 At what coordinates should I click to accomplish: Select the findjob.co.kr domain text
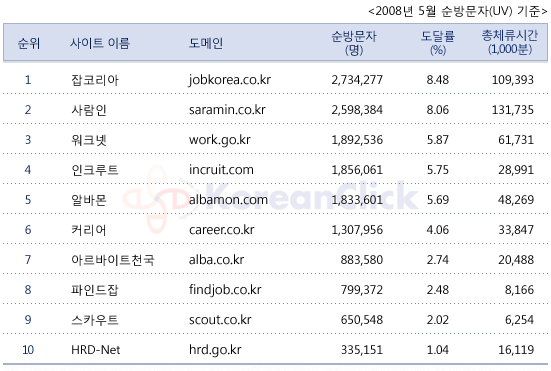click(x=225, y=290)
